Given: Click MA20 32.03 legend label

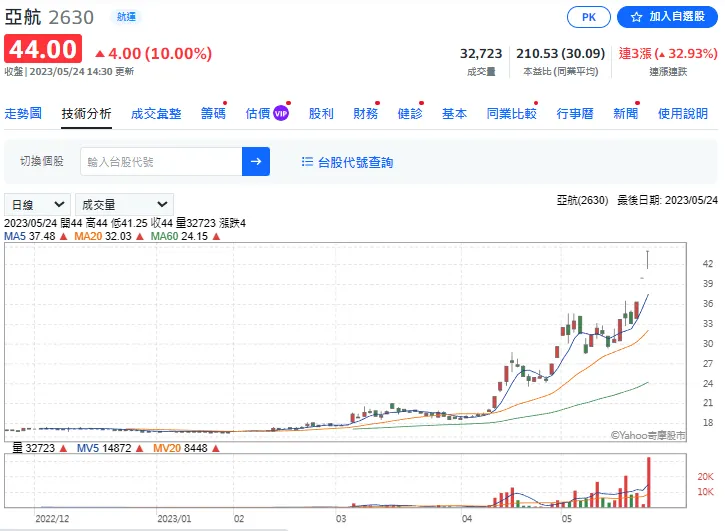Looking at the screenshot, I should pyautogui.click(x=103, y=236).
